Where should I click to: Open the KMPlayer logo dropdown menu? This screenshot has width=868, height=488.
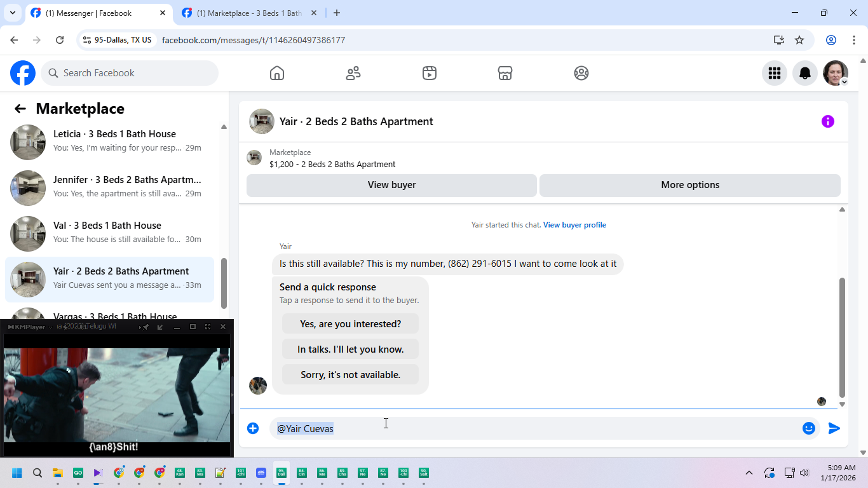point(30,327)
